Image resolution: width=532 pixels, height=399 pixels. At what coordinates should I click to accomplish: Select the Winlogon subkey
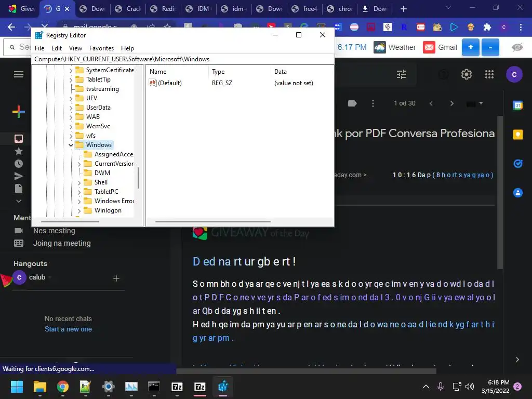coord(108,210)
